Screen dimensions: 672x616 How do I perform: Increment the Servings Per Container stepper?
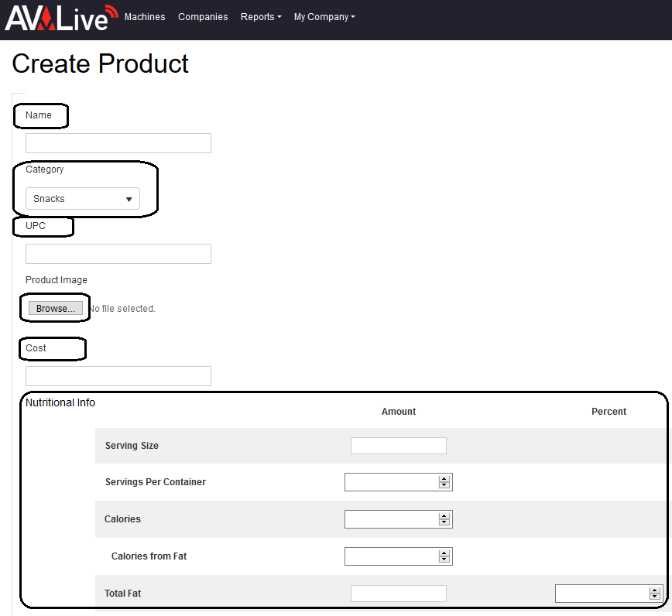coord(445,479)
